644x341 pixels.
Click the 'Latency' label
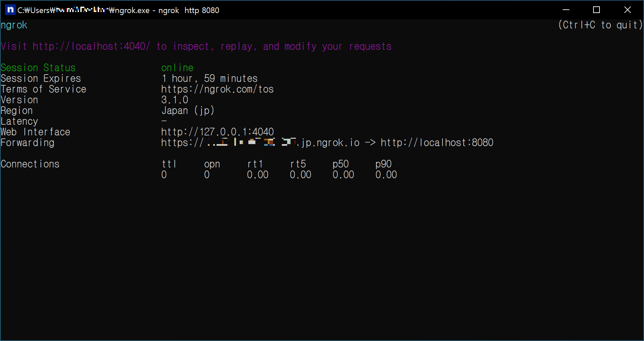[x=19, y=121]
